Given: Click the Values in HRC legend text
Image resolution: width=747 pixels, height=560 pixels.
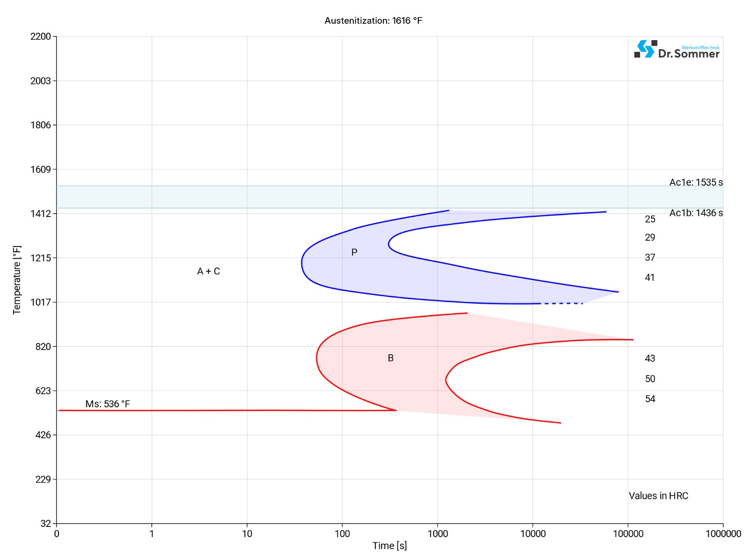Looking at the screenshot, I should (658, 496).
